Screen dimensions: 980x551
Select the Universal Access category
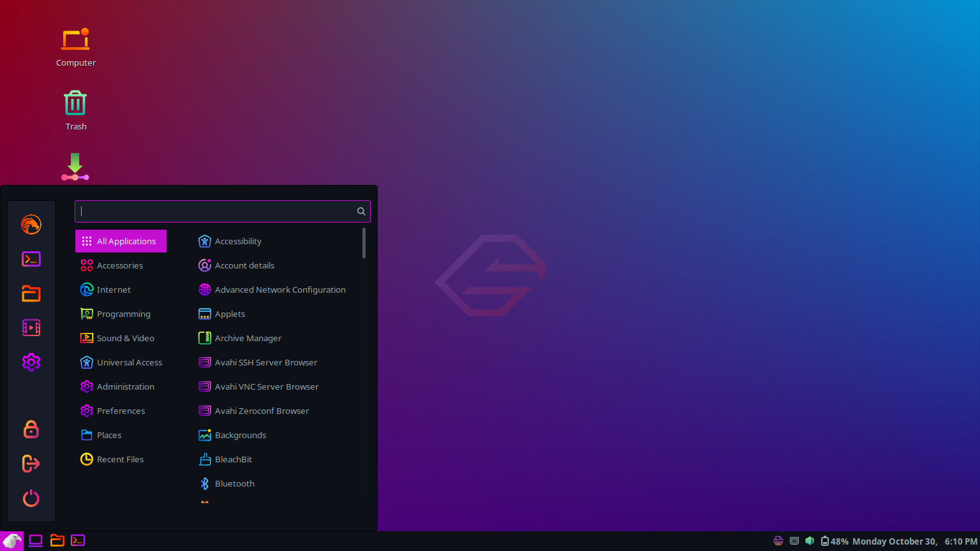(x=121, y=362)
